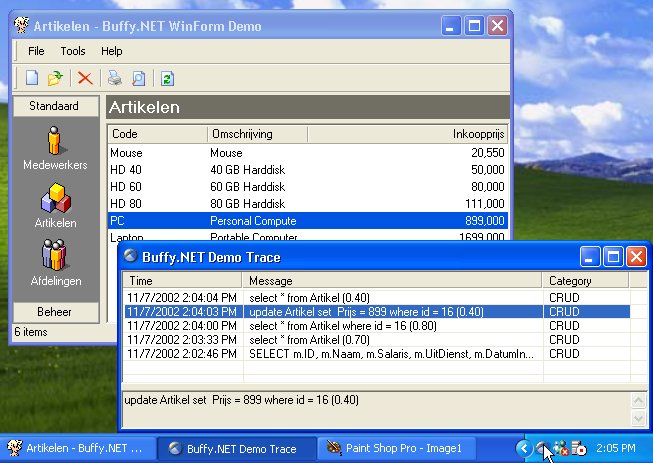Click the trace message detail text box
Image resolution: width=653 pixels, height=463 pixels.
click(376, 409)
